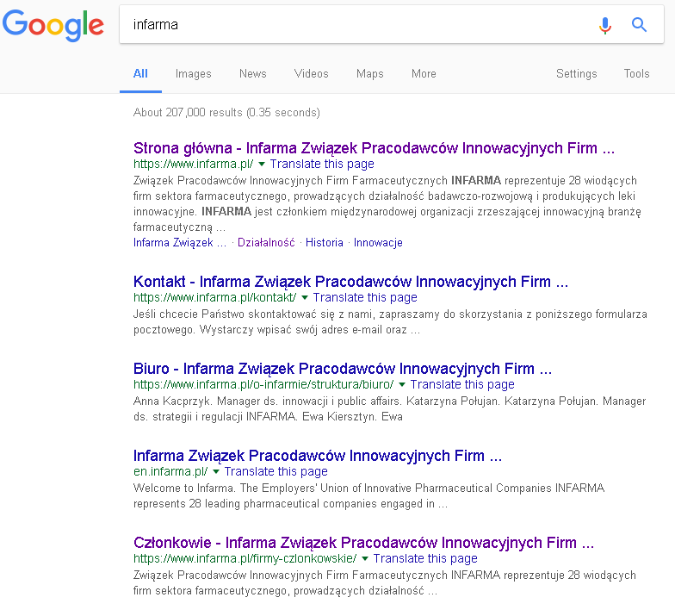675x616 pixels.
Task: Click the Google logo
Action: coord(53,25)
